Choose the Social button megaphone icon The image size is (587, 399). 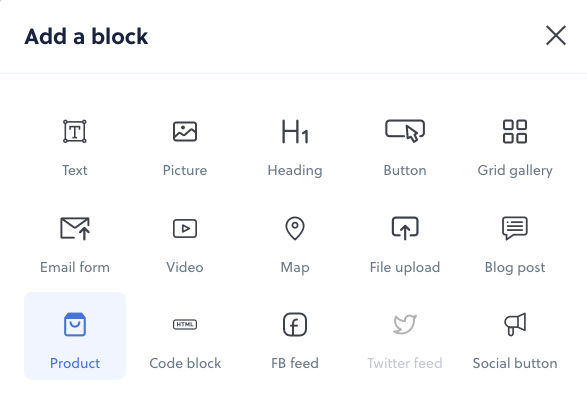click(x=515, y=325)
